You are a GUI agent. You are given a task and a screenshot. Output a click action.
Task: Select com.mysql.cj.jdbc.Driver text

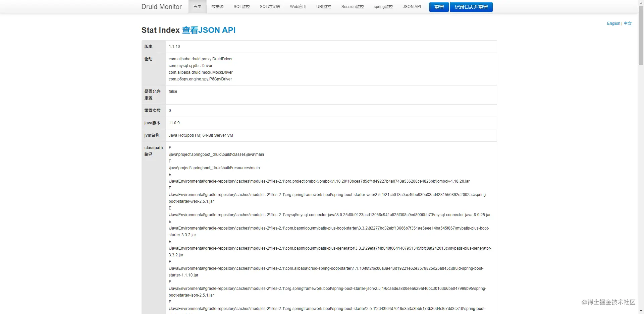(x=191, y=66)
